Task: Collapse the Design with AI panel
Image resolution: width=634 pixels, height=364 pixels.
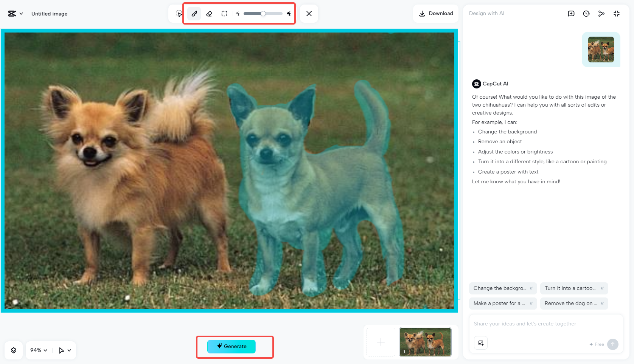Action: click(x=617, y=14)
